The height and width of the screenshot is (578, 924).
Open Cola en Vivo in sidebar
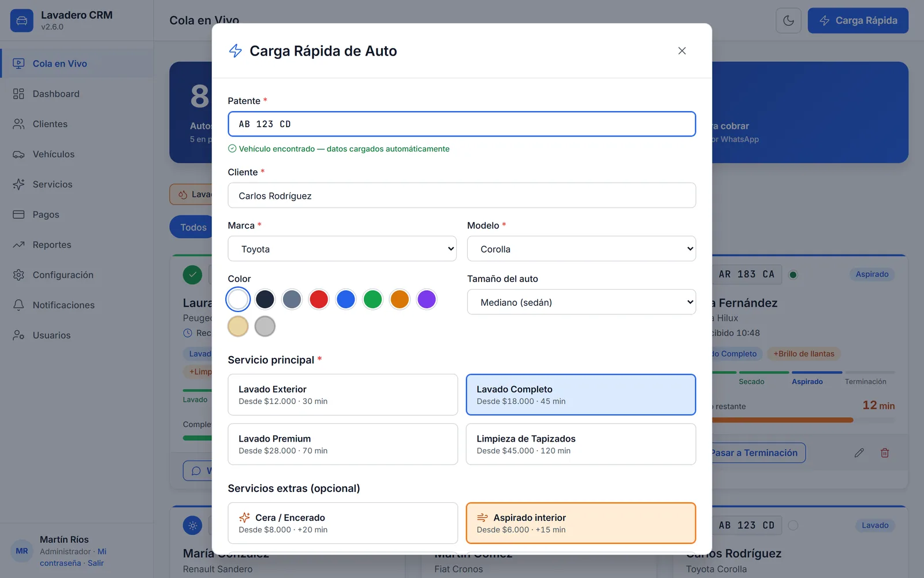(x=77, y=64)
